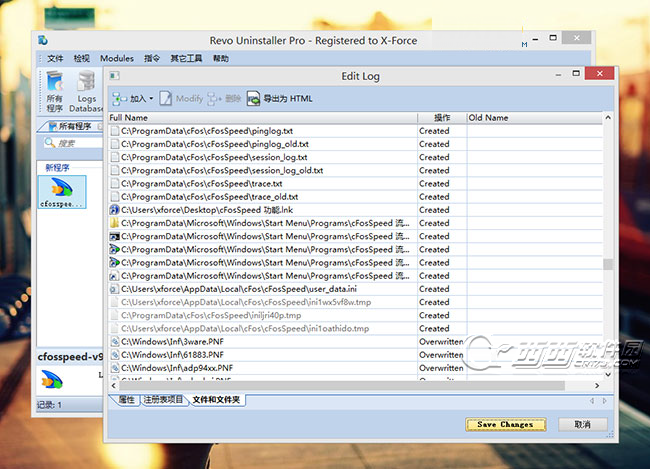
Task: Select 61883.PNF file icon
Action: [114, 355]
